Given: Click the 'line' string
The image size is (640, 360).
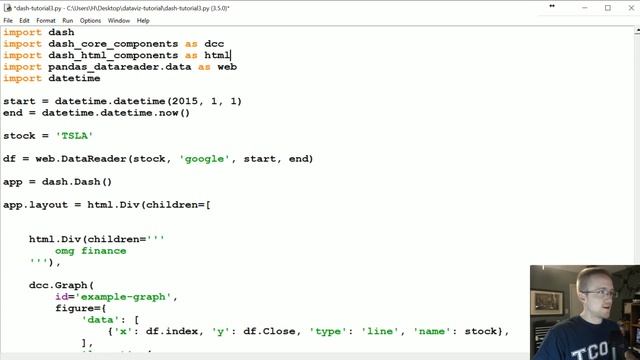Looking at the screenshot, I should tap(380, 331).
